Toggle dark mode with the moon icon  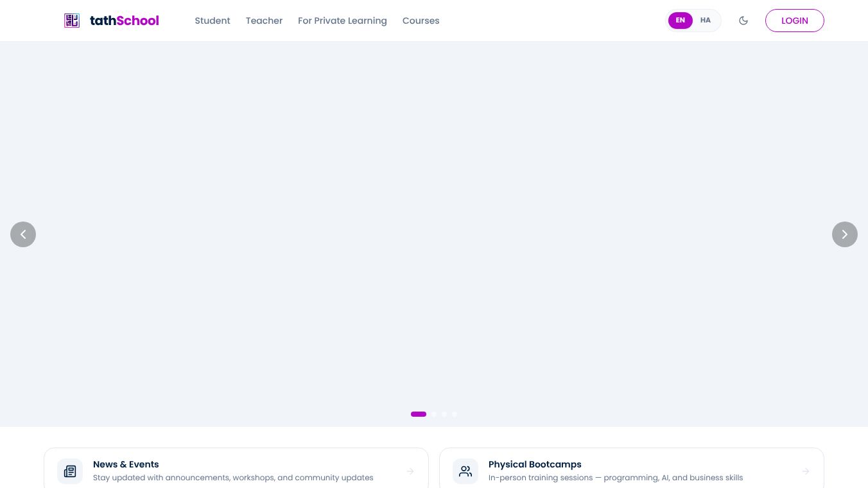[743, 21]
